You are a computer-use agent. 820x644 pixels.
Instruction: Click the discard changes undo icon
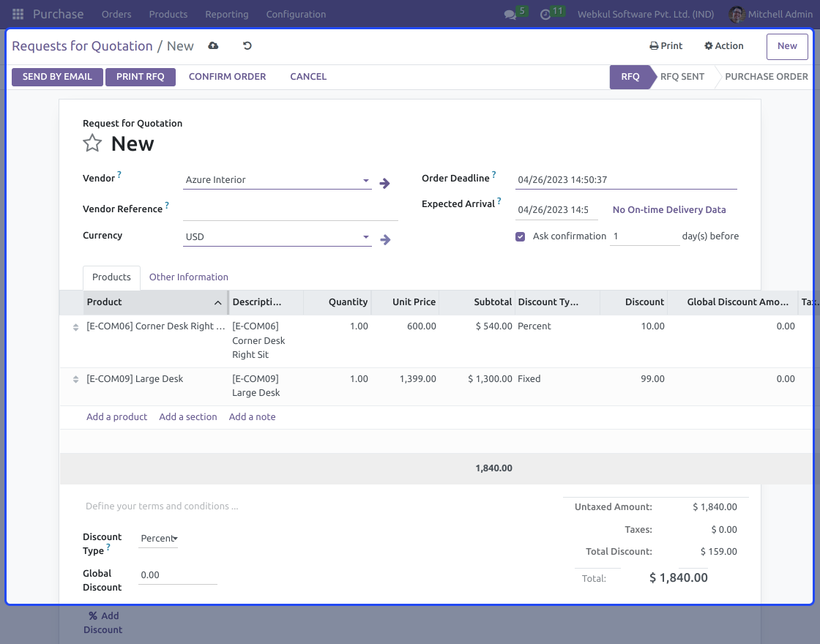[247, 45]
